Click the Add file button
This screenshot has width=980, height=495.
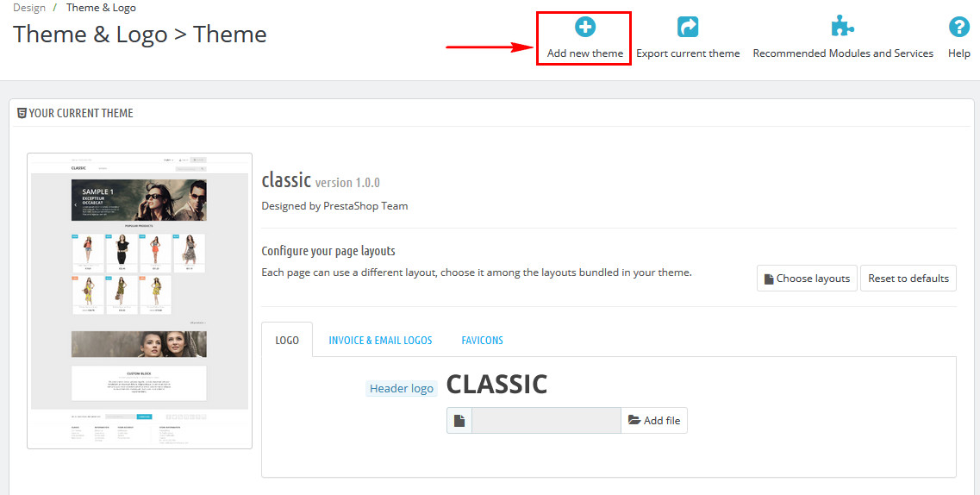tap(654, 421)
